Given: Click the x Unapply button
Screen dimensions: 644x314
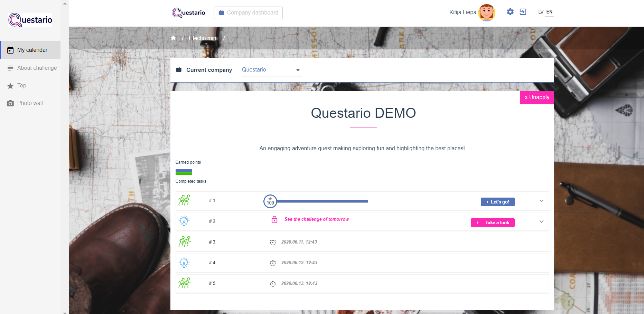Looking at the screenshot, I should pos(537,97).
